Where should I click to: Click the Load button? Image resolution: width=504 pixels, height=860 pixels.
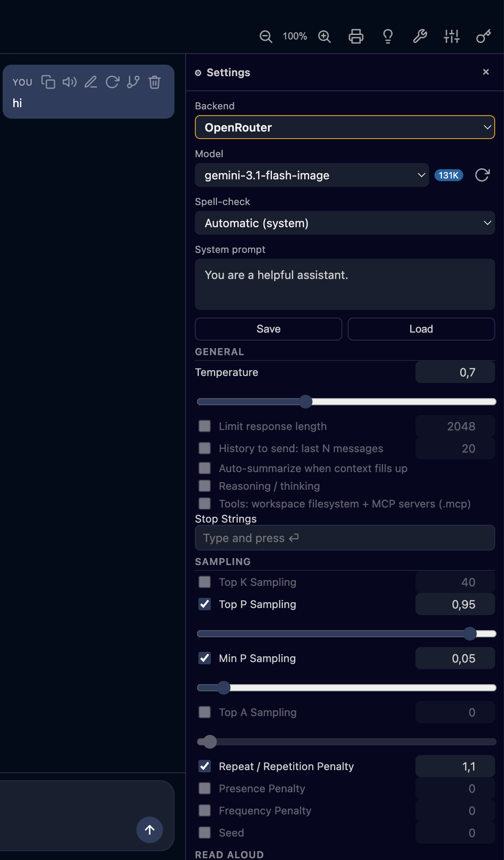point(421,329)
